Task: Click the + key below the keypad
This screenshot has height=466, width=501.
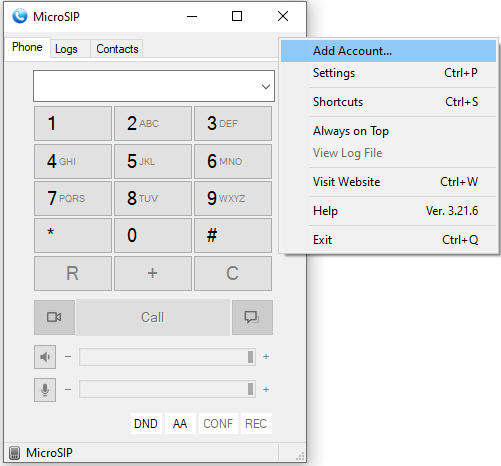Action: [153, 273]
